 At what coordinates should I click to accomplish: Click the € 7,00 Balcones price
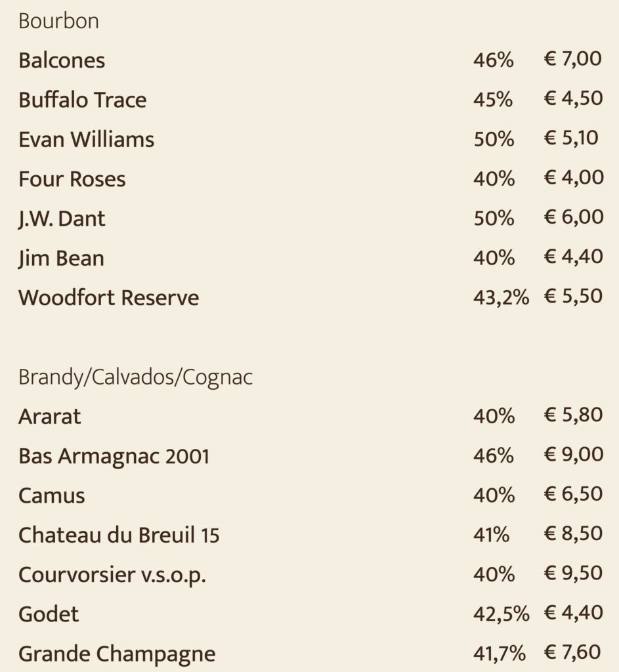pyautogui.click(x=573, y=58)
